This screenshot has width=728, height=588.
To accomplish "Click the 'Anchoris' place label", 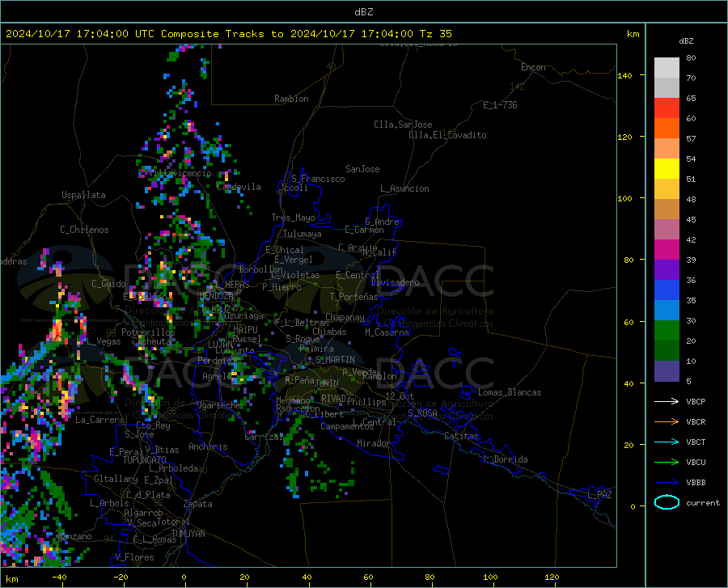I will (x=208, y=446).
